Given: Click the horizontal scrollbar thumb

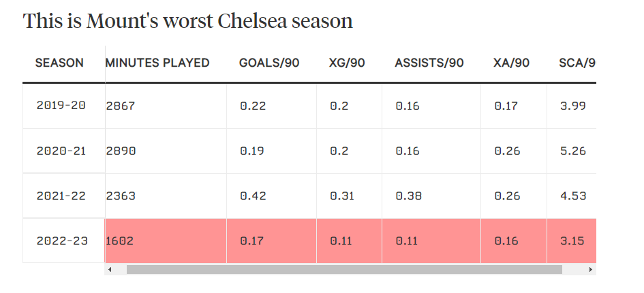Looking at the screenshot, I should pyautogui.click(x=344, y=270).
